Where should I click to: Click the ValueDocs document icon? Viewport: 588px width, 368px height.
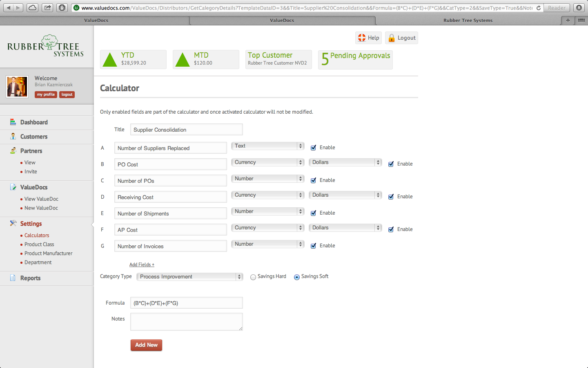tap(13, 187)
